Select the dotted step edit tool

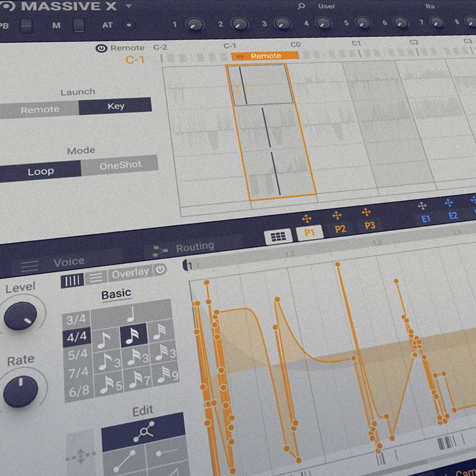pos(167,453)
